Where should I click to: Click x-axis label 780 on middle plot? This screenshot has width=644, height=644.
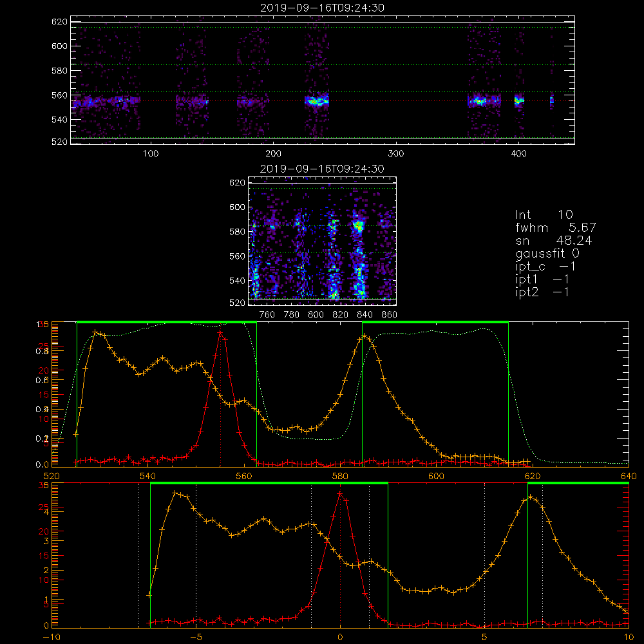292,315
